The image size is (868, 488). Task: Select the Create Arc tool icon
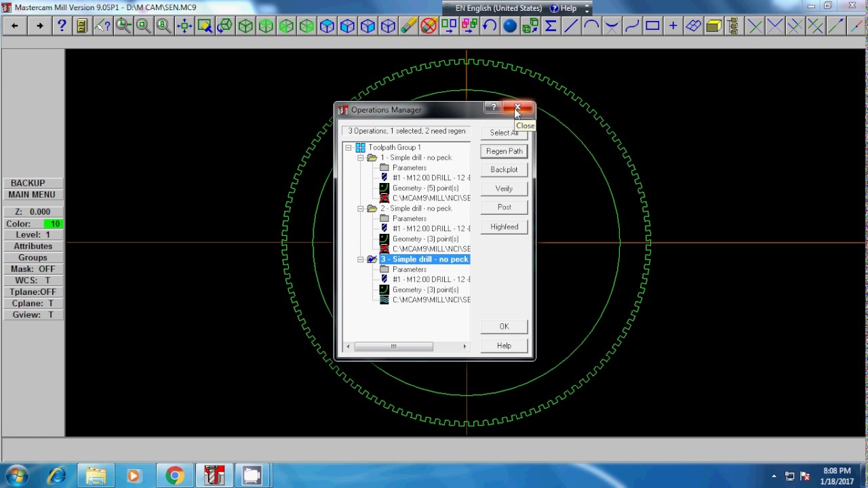[x=591, y=26]
